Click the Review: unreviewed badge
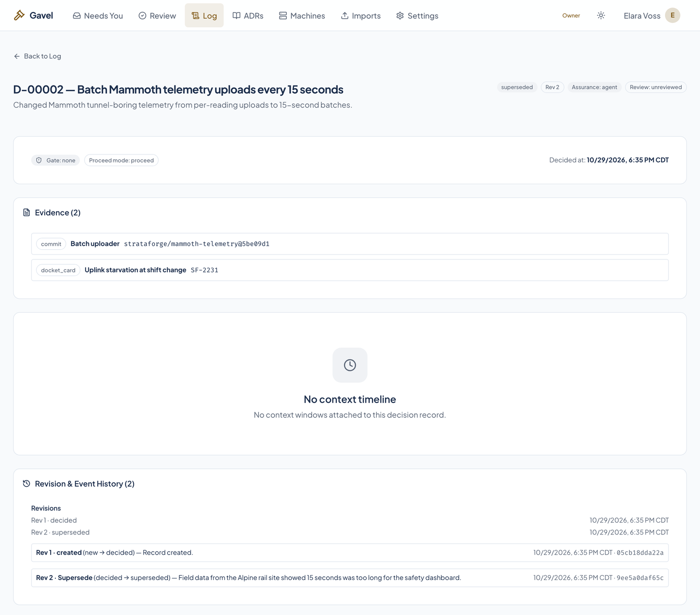 point(656,87)
